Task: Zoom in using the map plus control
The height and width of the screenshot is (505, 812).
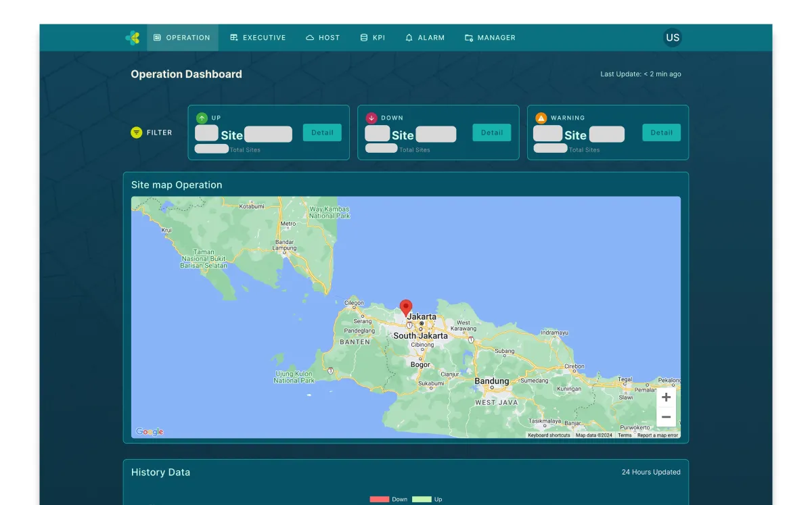Action: point(666,397)
